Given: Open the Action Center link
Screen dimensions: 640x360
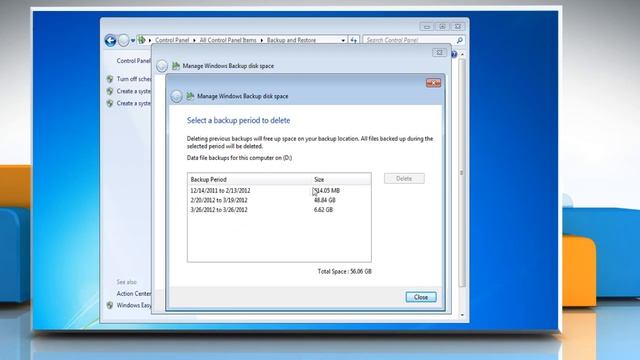Looking at the screenshot, I should coord(134,293).
